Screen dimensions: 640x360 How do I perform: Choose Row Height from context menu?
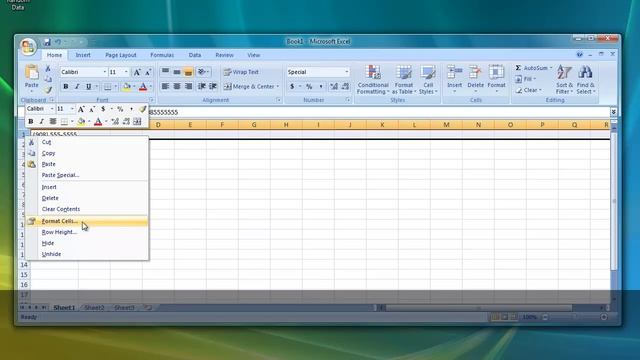click(87, 232)
